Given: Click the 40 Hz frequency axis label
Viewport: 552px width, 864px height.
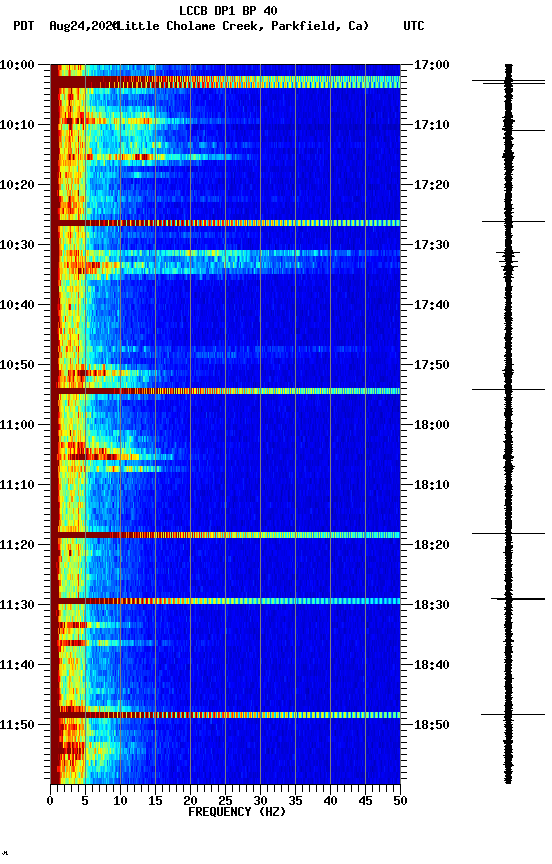Looking at the screenshot, I should click(x=331, y=801).
